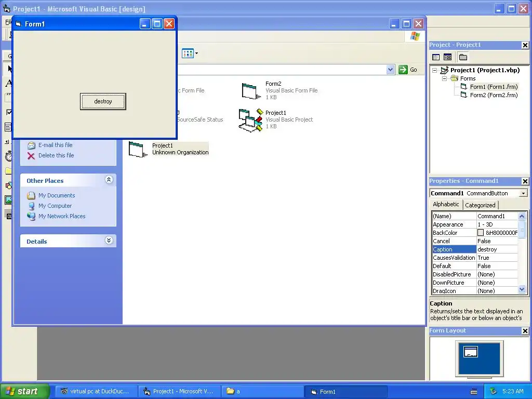
Task: Click the tray icon beside the clock
Action: (494, 391)
